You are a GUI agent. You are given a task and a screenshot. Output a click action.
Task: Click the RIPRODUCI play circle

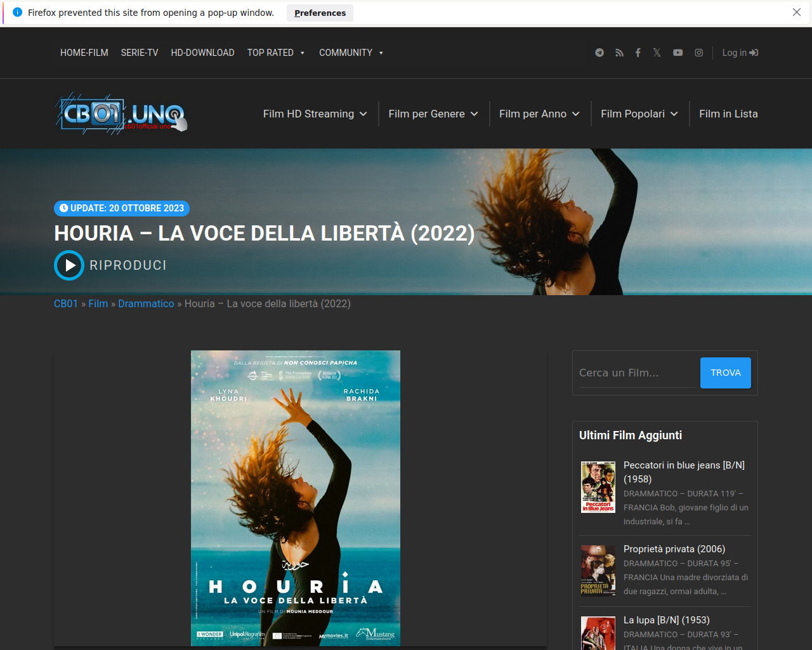coord(69,265)
